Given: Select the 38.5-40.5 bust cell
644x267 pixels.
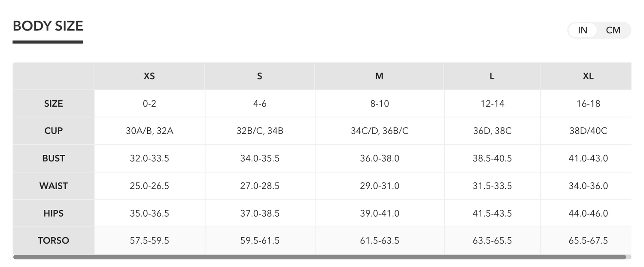Looking at the screenshot, I should point(492,158).
